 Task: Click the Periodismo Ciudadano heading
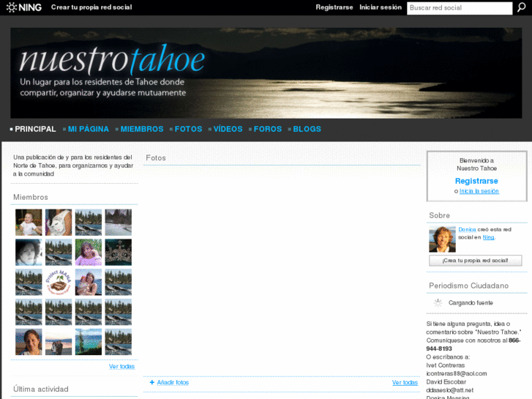tap(468, 286)
